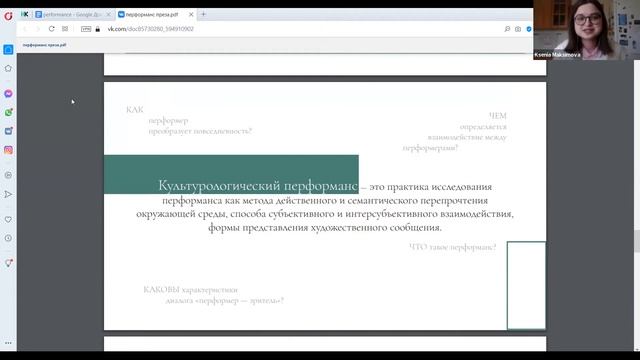Select Ksenia Maksimova's webcam video thumbnail
Viewport: 640px width, 360px height.
coord(587,30)
